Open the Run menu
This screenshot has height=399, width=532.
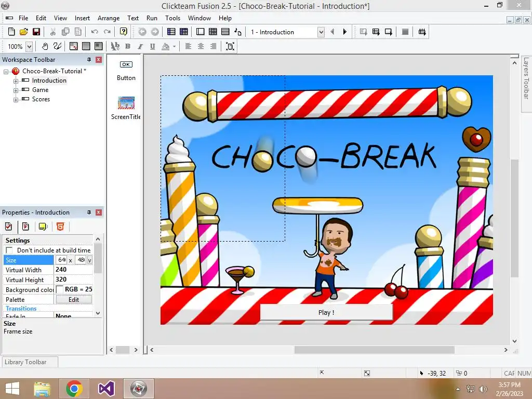point(152,18)
